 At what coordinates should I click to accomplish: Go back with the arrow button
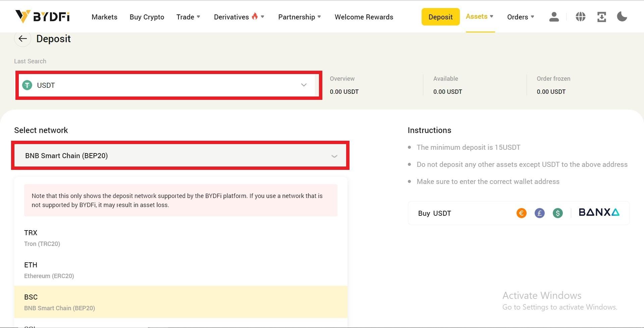22,39
